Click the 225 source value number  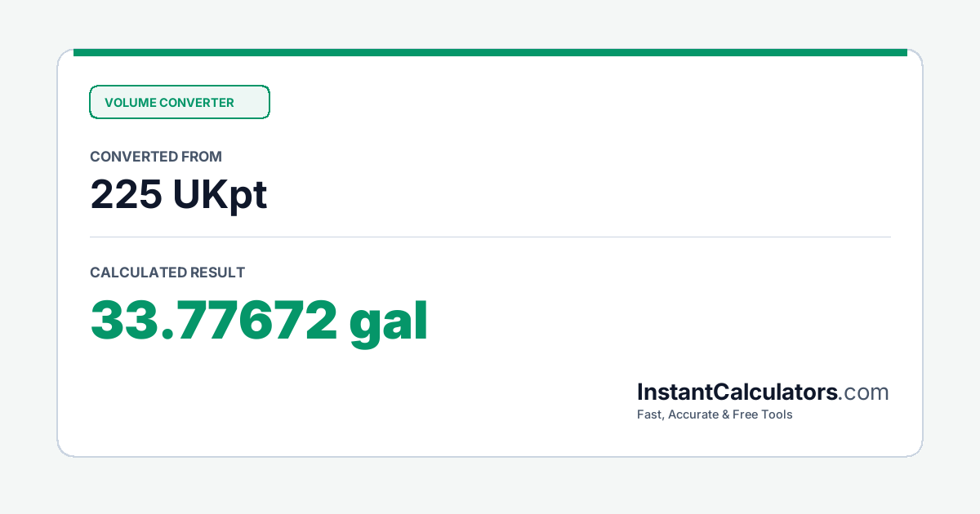pyautogui.click(x=126, y=194)
